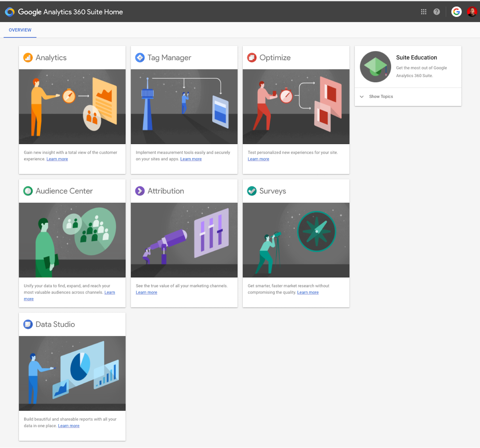
Task: Click the Tag Manager card title
Action: click(169, 58)
